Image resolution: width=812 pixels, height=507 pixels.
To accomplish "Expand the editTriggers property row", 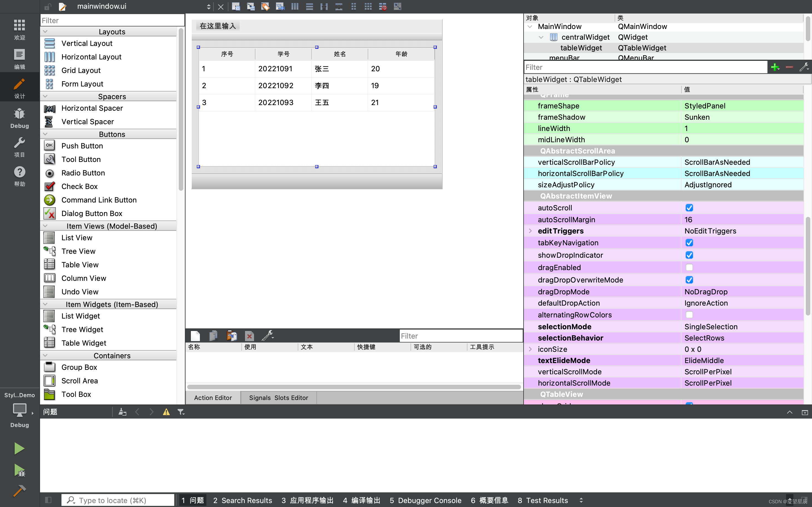I will point(530,231).
